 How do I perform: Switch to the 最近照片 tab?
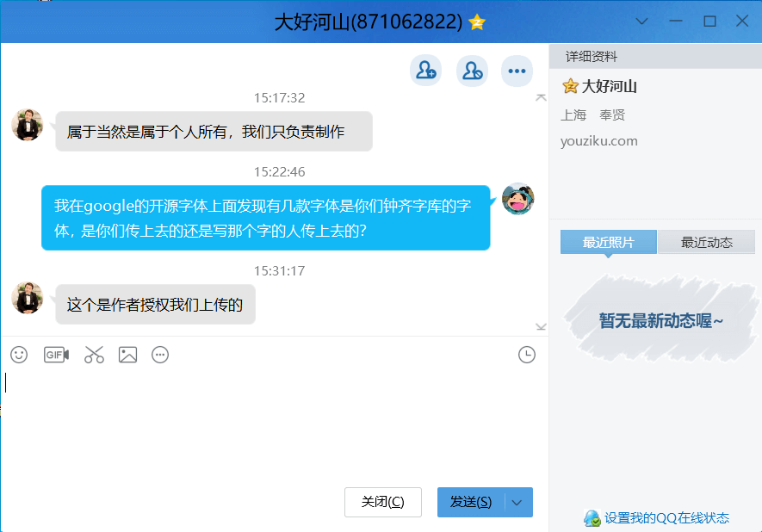608,243
